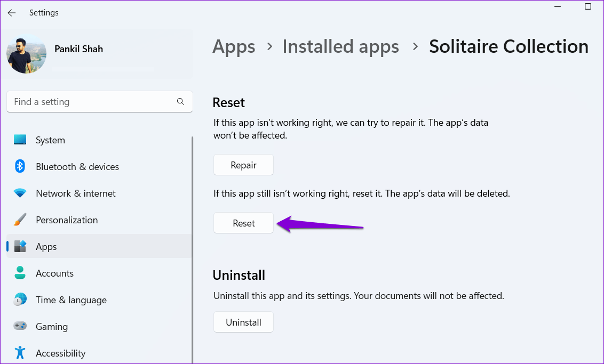Click the Repair button
Screen dimensions: 604x364
[x=243, y=165]
